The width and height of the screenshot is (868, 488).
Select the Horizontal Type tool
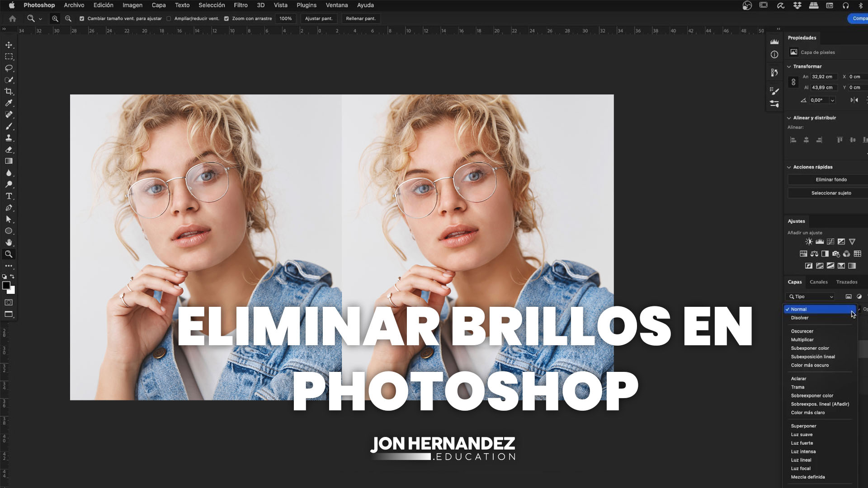click(9, 196)
